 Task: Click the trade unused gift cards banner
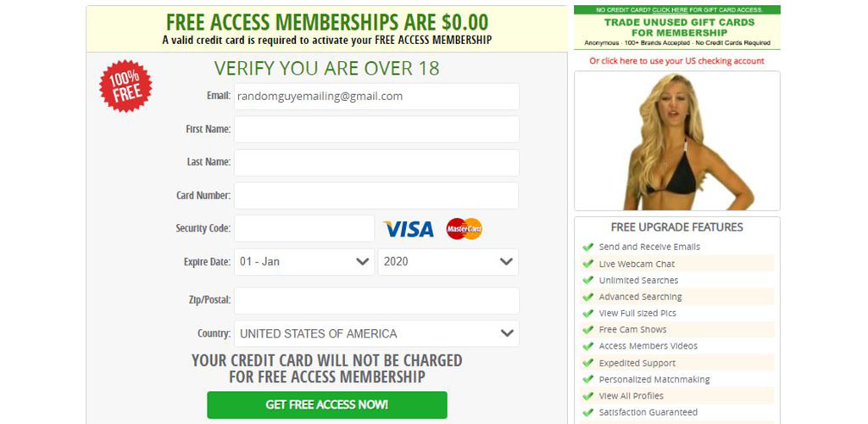[x=676, y=27]
